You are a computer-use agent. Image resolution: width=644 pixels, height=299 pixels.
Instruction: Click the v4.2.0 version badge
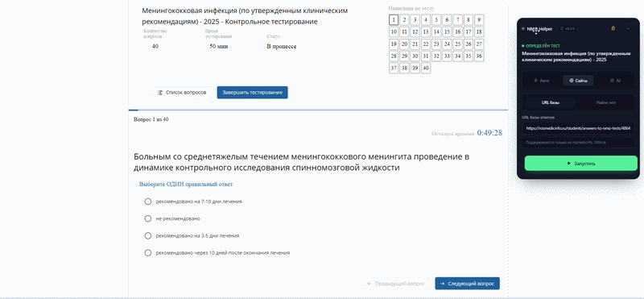click(x=568, y=29)
